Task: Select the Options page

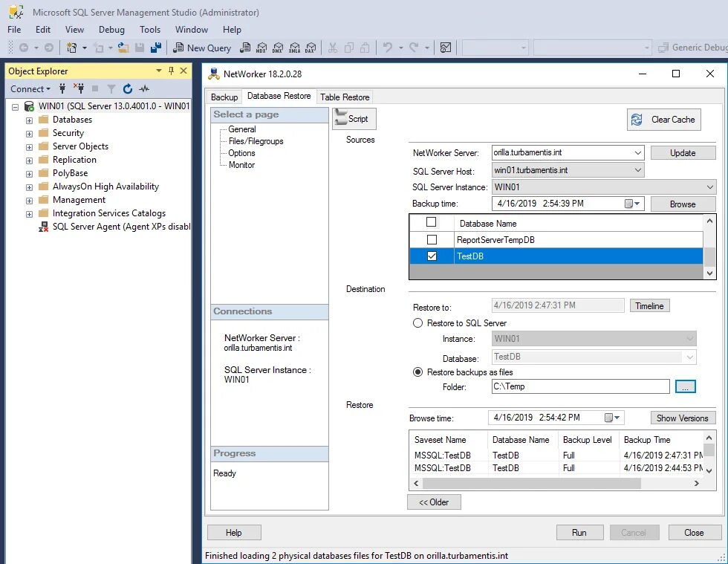Action: pos(241,153)
